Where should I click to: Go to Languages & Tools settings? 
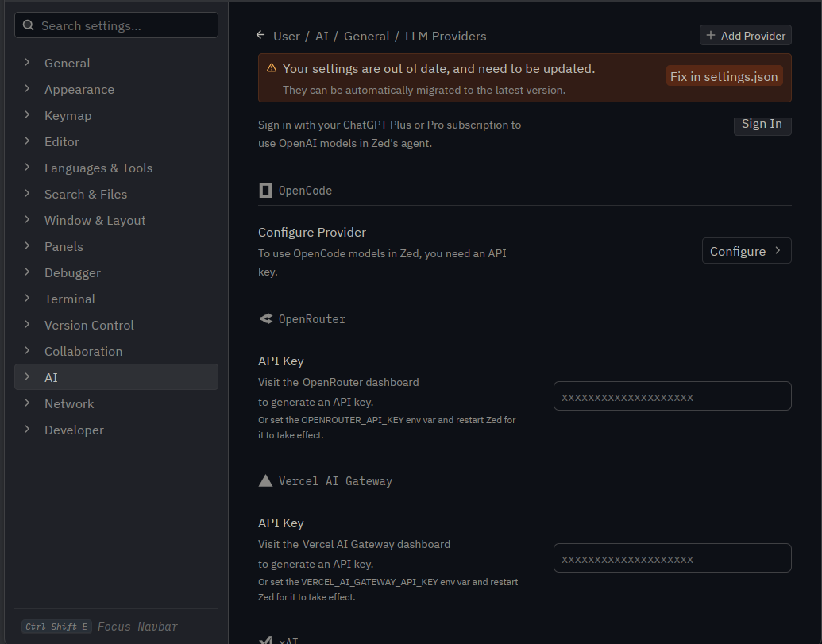116,168
